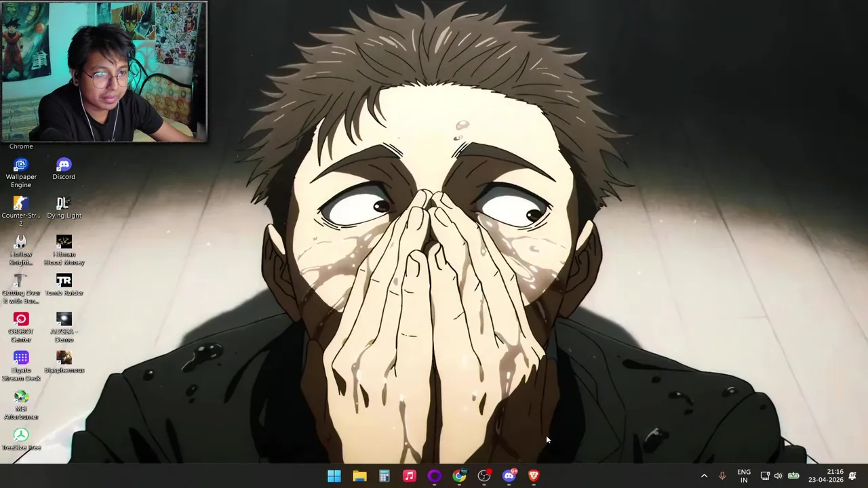Viewport: 868px width, 488px height.
Task: Open the Windows Start menu
Action: pyautogui.click(x=334, y=476)
